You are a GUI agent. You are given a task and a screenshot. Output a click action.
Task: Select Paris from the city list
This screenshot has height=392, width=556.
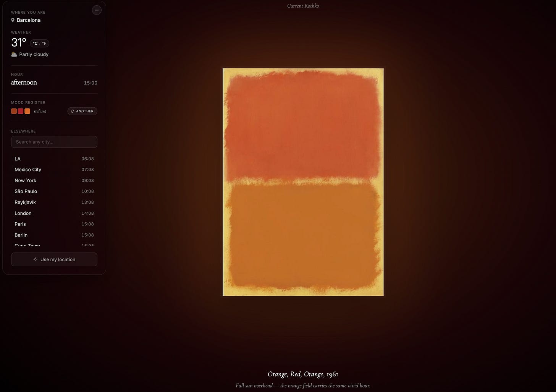(54, 224)
